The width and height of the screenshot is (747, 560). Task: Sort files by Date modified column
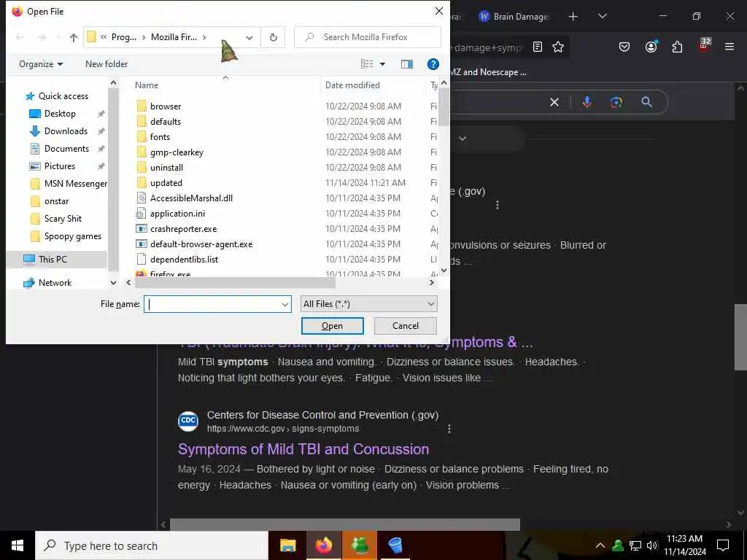click(352, 85)
